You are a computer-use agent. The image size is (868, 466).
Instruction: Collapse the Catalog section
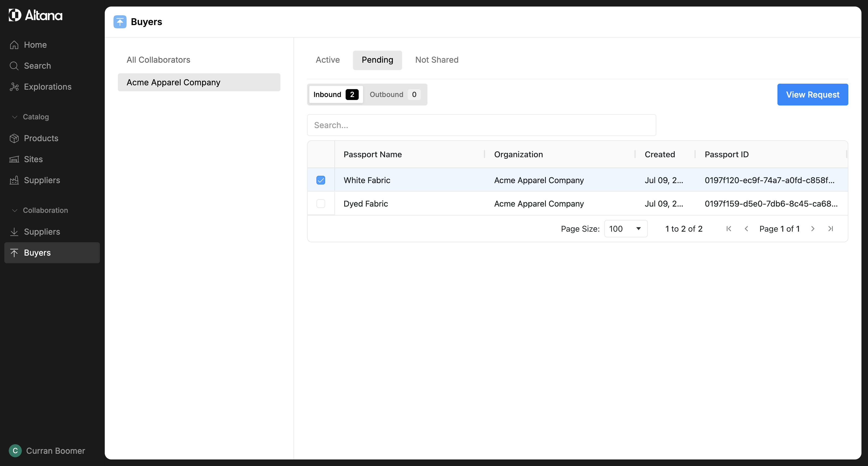point(14,117)
